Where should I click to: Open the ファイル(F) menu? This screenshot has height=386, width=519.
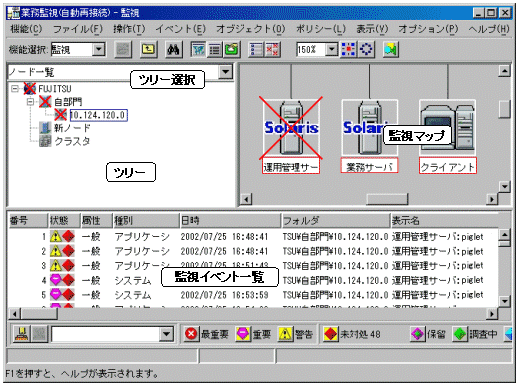[x=78, y=29]
